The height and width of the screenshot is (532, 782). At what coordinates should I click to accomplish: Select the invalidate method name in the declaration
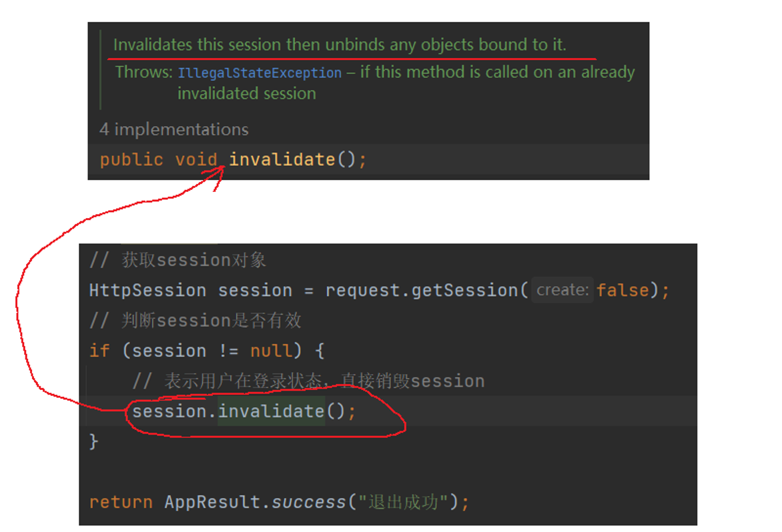[282, 159]
